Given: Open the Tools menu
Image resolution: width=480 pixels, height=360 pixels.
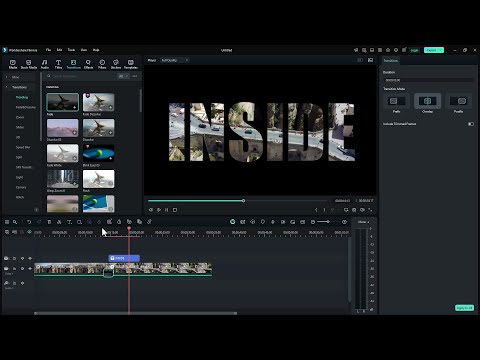Looking at the screenshot, I should (71, 50).
